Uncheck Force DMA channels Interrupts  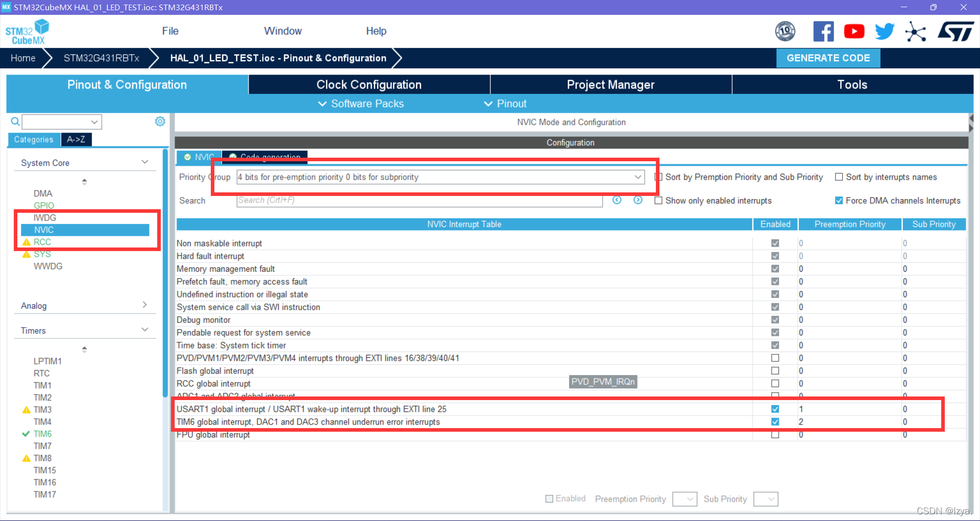[839, 201]
